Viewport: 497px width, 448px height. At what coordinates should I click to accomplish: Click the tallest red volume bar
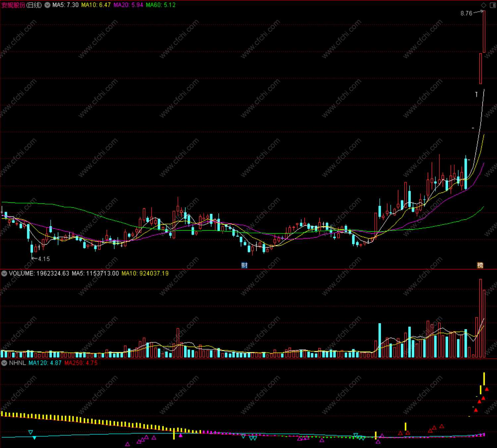click(x=480, y=318)
